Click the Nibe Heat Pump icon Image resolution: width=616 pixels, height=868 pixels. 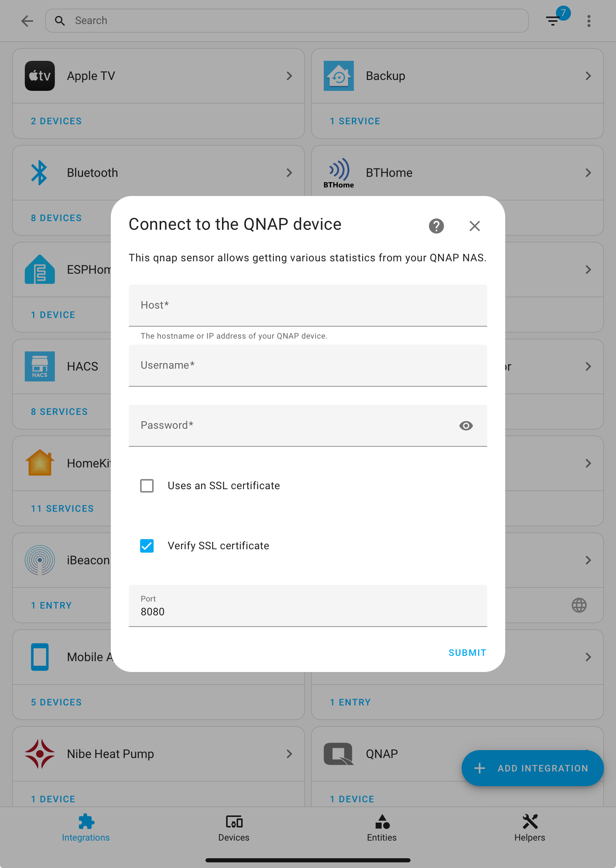pyautogui.click(x=39, y=753)
